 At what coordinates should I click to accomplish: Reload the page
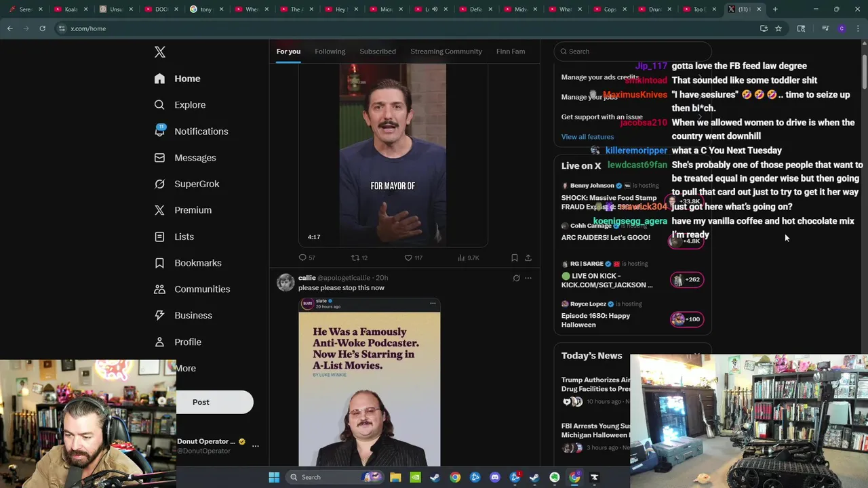click(42, 28)
